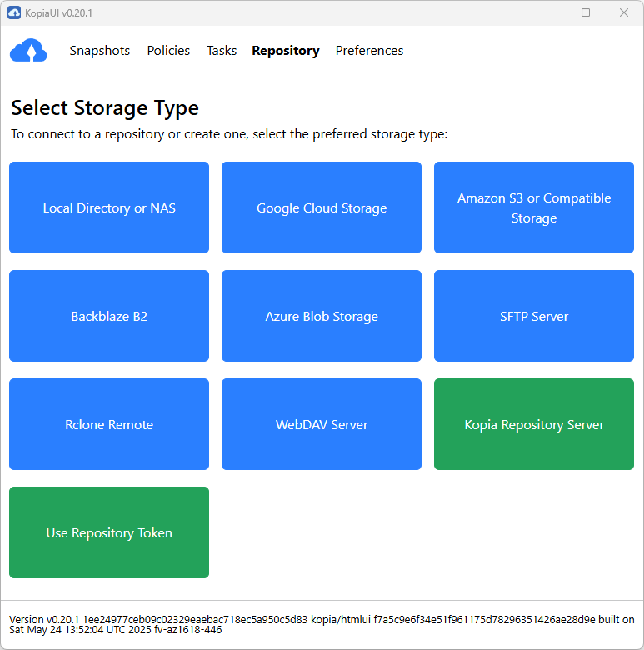Viewport: 644px width, 650px height.
Task: Choose Rclone Remote storage
Action: pyautogui.click(x=109, y=424)
